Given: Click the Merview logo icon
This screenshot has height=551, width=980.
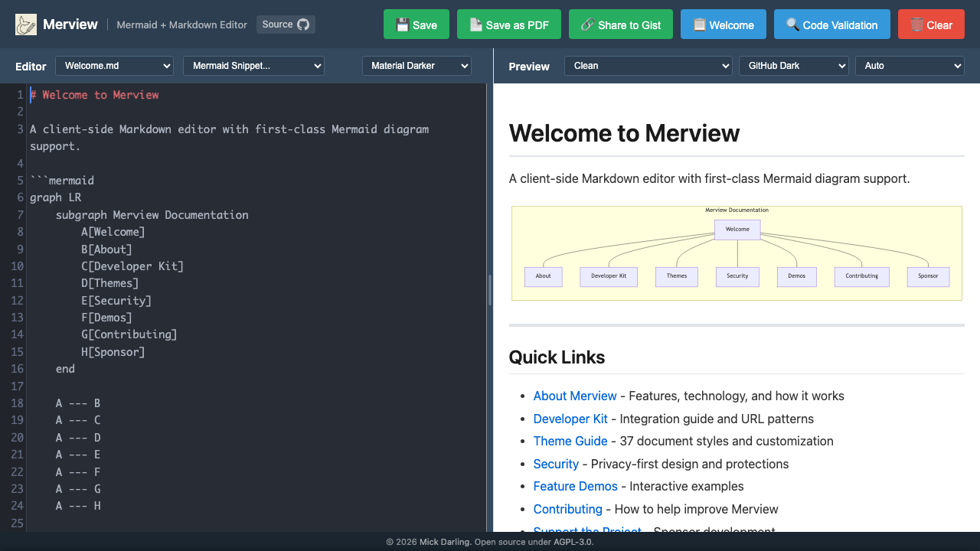Looking at the screenshot, I should tap(26, 24).
